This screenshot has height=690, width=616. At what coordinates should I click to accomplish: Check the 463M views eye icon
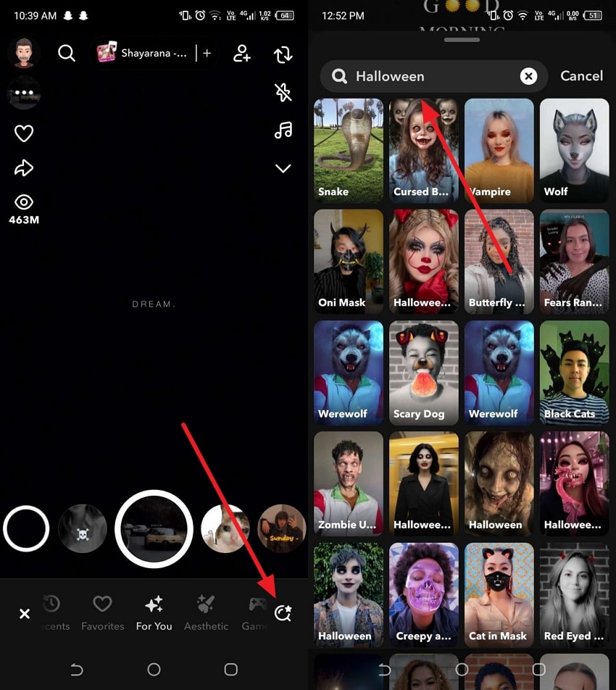[x=24, y=202]
